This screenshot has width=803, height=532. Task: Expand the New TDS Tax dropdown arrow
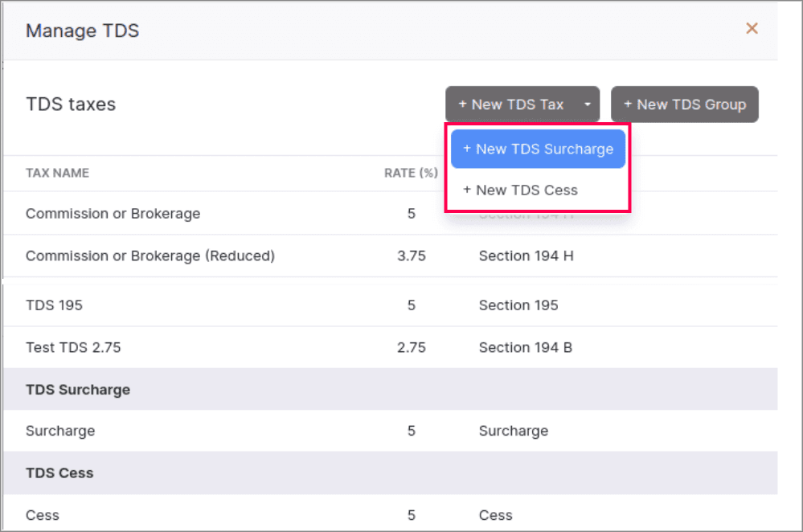[x=588, y=104]
